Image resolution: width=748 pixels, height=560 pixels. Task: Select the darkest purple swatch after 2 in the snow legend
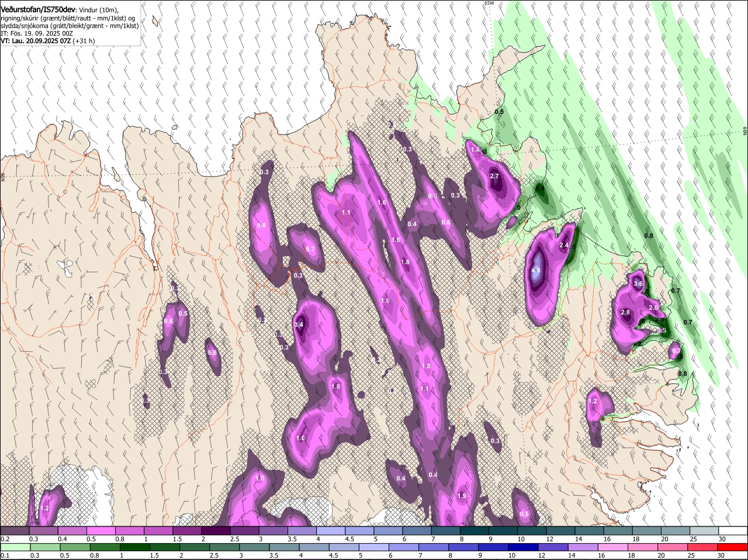217,531
